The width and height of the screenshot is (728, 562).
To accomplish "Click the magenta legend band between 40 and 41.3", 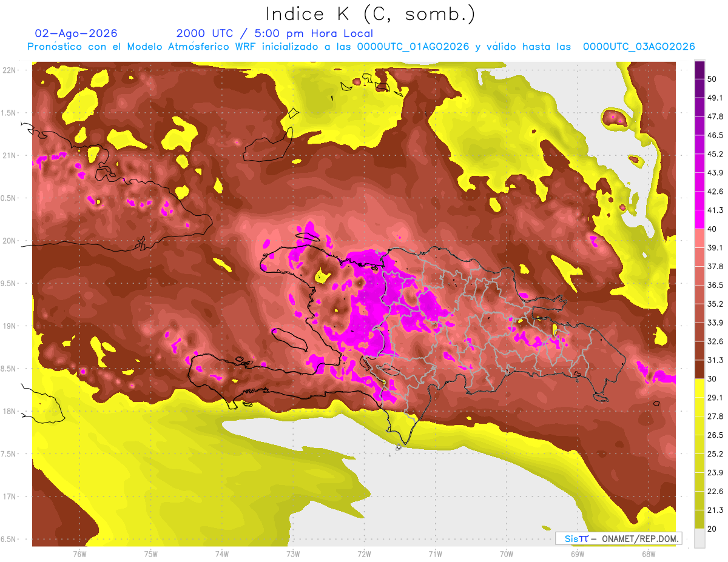I will point(700,219).
